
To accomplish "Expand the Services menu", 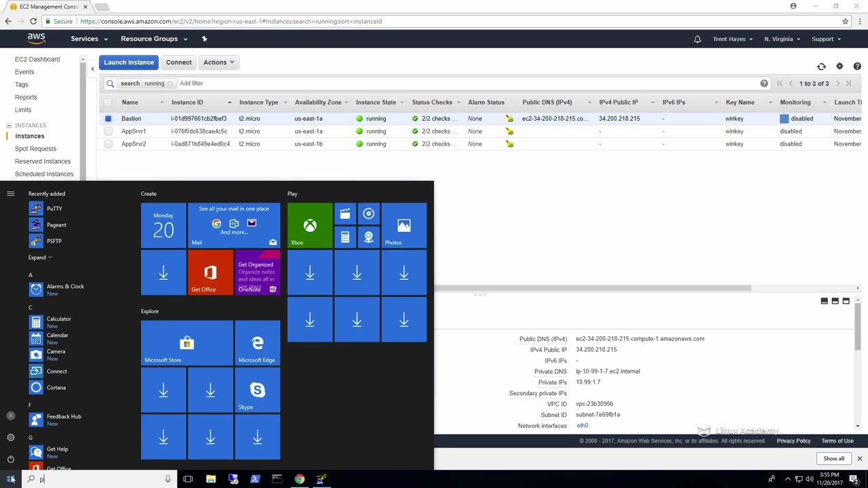I will [90, 39].
